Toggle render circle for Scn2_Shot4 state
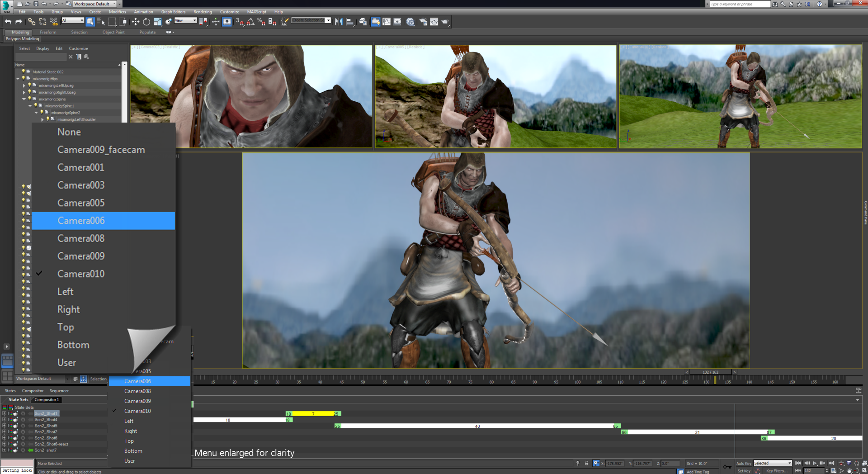This screenshot has width=868, height=474. click(x=23, y=420)
